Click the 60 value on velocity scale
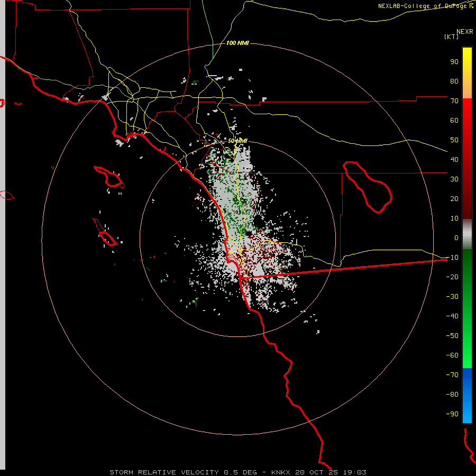Image resolution: width=476 pixels, height=476 pixels. pos(454,121)
